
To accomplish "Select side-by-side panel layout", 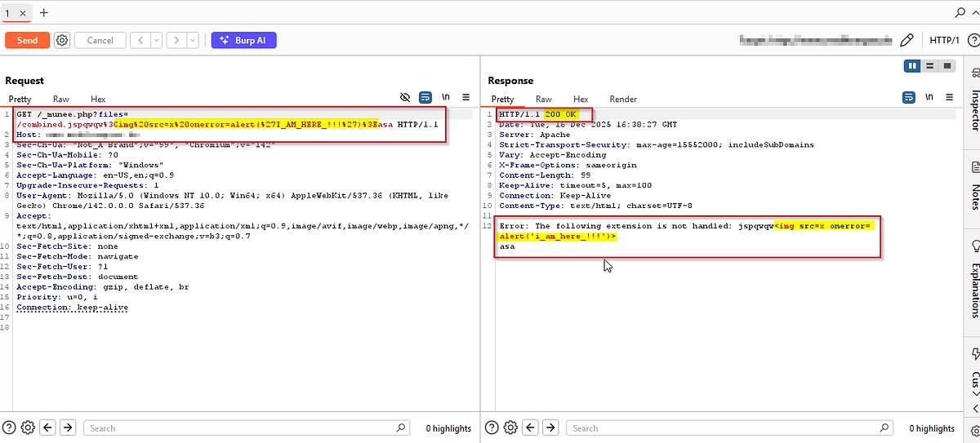I will click(x=914, y=65).
